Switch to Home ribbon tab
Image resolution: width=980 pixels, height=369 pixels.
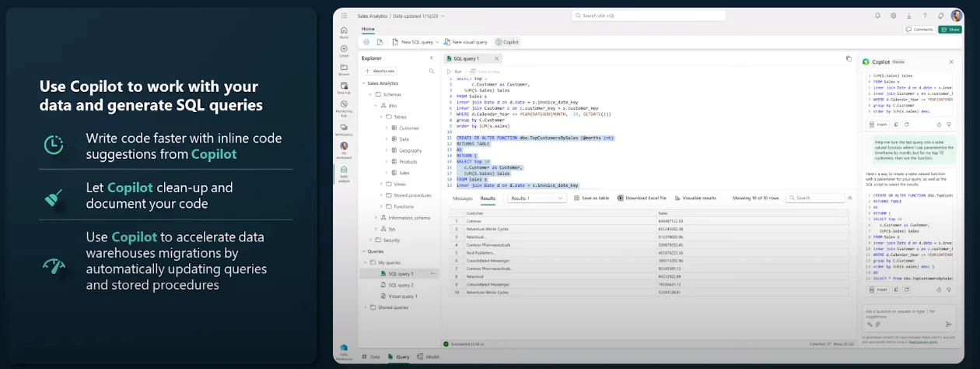(368, 29)
